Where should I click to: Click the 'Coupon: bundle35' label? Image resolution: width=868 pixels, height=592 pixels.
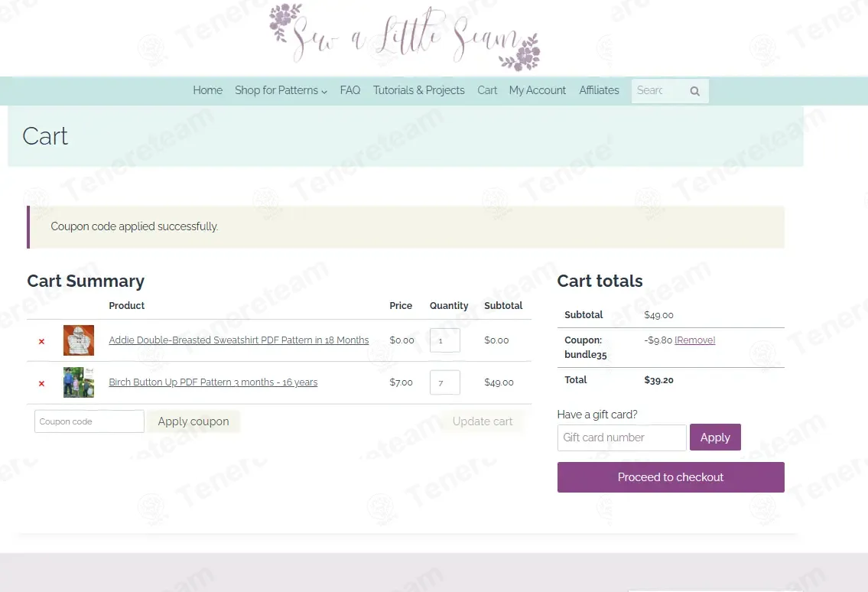point(586,347)
